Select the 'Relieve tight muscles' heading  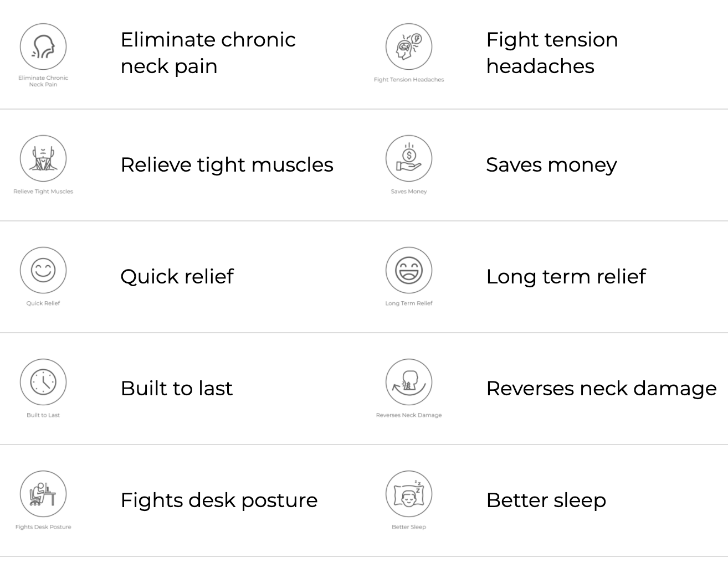(x=227, y=164)
